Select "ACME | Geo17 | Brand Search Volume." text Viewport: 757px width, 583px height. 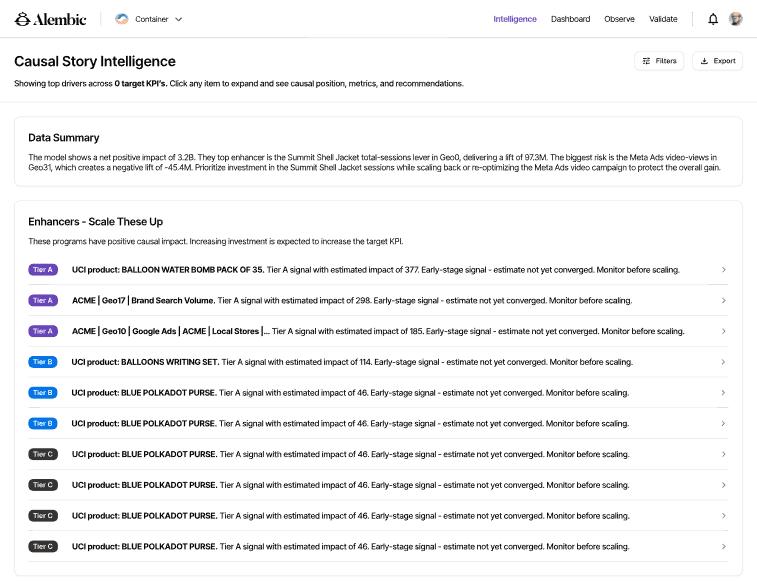143,300
